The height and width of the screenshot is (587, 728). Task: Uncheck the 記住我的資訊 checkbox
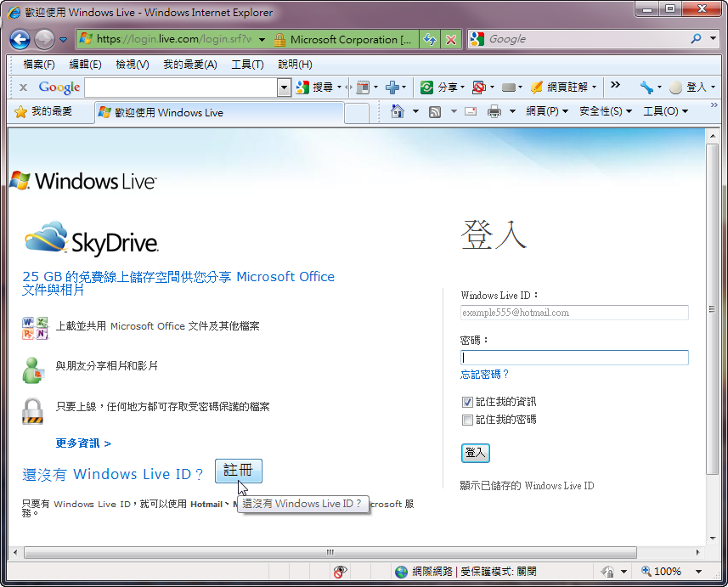coord(467,402)
